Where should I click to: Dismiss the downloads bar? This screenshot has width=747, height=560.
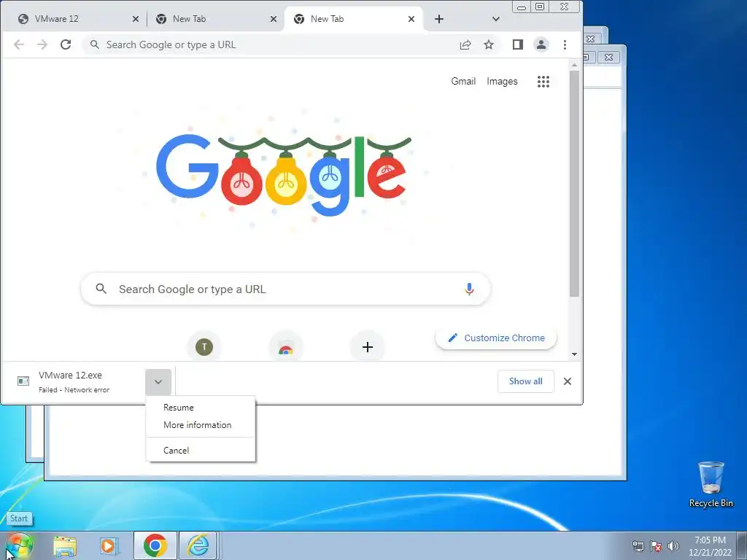click(x=568, y=381)
